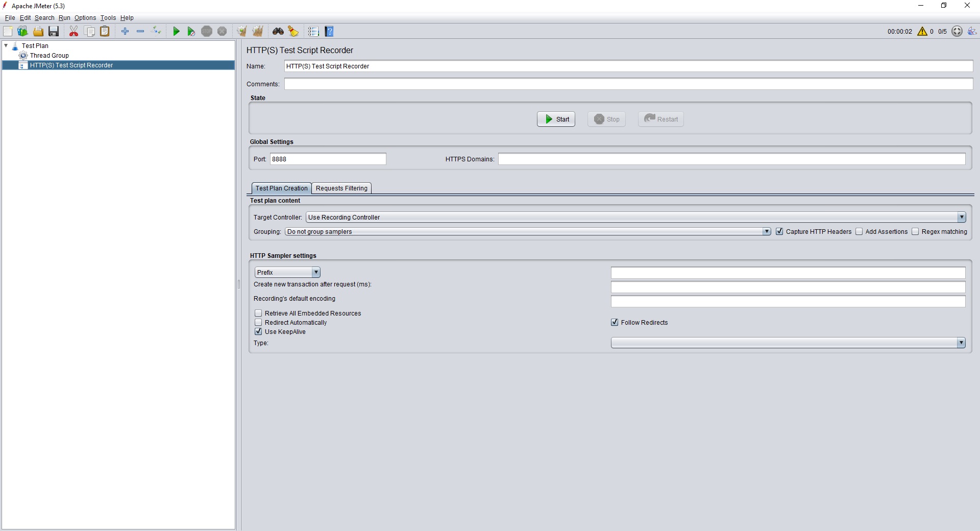Open Search with the binoculars icon
This screenshot has width=980, height=531.
pos(278,32)
